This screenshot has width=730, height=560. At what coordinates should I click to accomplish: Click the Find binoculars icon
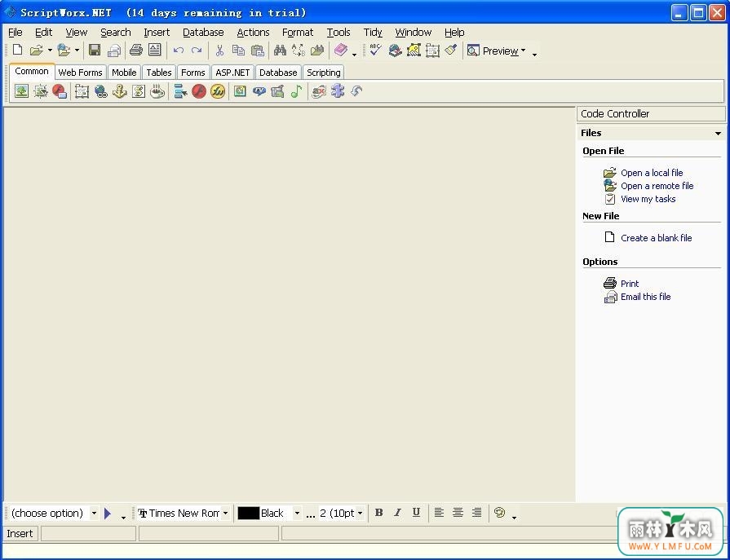(x=280, y=50)
